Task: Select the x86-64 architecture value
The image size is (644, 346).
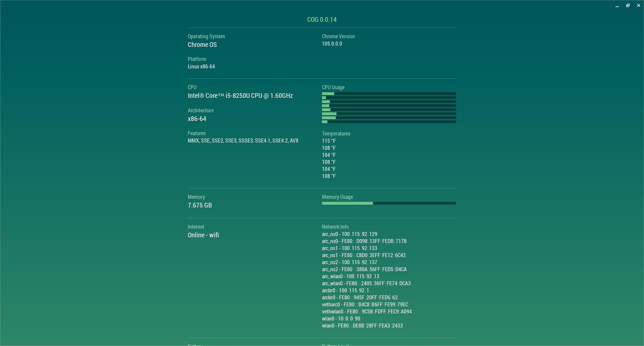Action: point(197,119)
